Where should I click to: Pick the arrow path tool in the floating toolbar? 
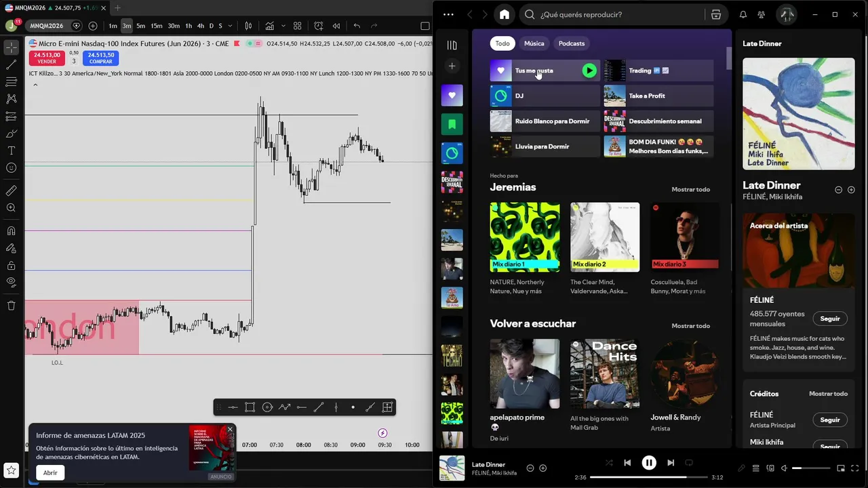(284, 407)
